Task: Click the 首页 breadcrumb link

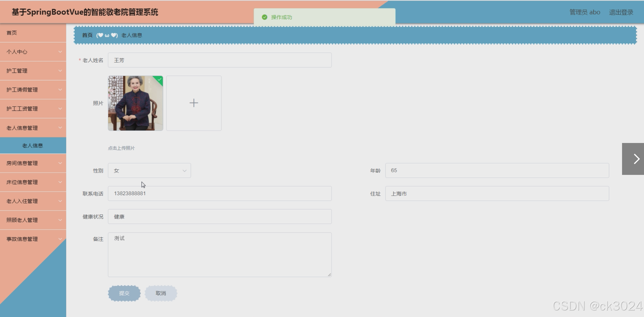Action: click(x=87, y=35)
